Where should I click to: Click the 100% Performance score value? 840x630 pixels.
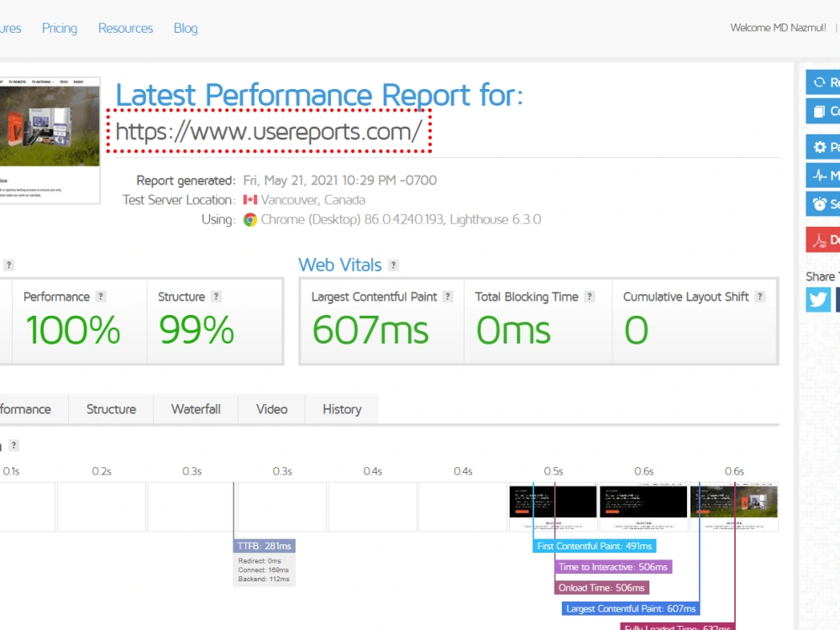pos(73,330)
